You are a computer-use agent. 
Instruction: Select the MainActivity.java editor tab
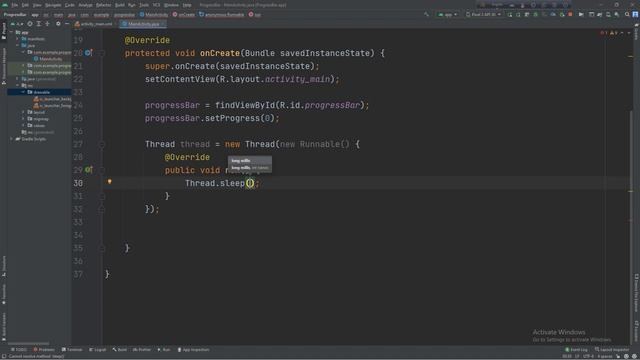pyautogui.click(x=142, y=24)
